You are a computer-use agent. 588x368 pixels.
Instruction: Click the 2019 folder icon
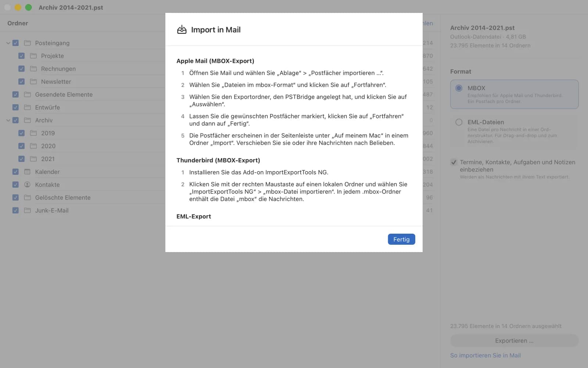[33, 133]
